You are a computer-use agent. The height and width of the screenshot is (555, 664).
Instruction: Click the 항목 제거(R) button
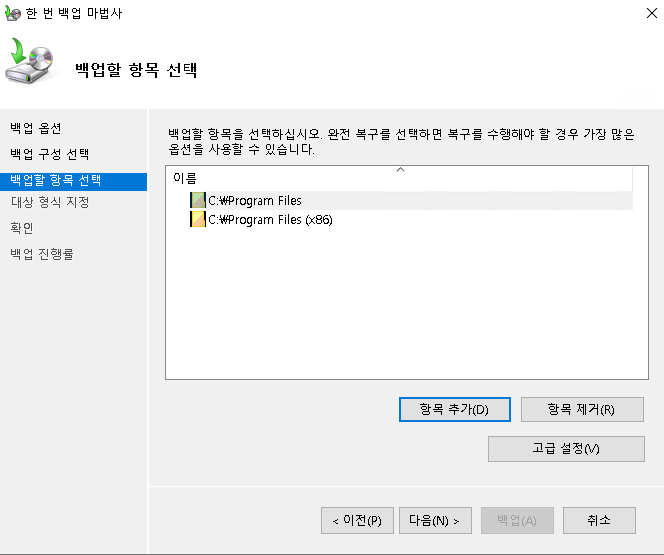point(582,409)
